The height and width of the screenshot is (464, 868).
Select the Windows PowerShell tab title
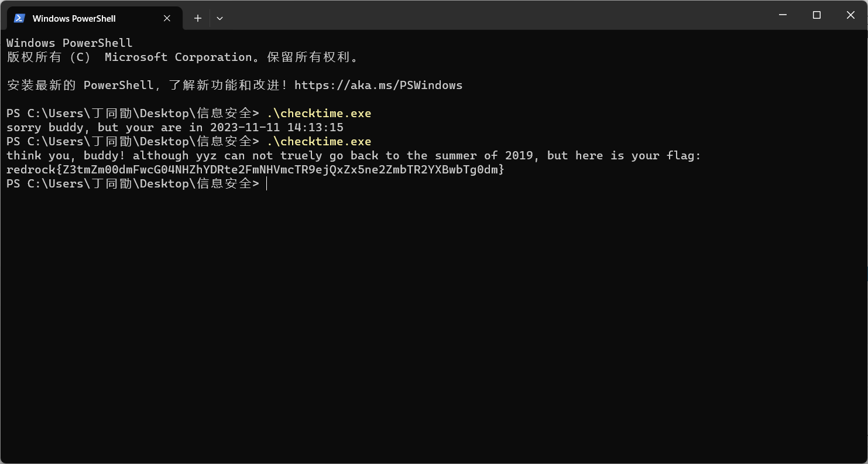coord(74,18)
